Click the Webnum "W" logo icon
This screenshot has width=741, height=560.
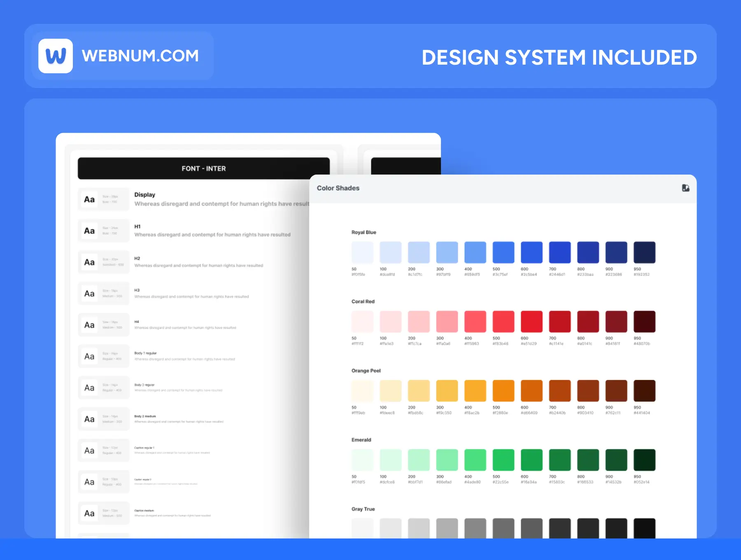pos(56,56)
